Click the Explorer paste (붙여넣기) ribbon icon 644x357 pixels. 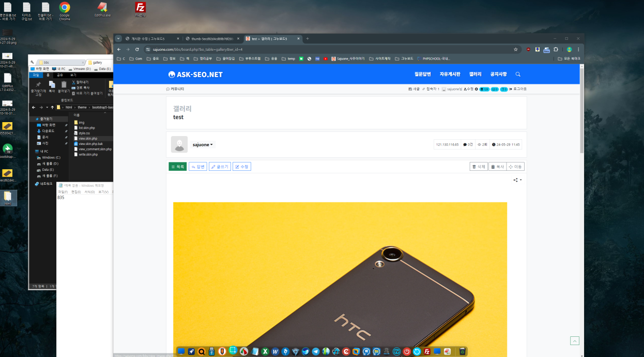(64, 86)
